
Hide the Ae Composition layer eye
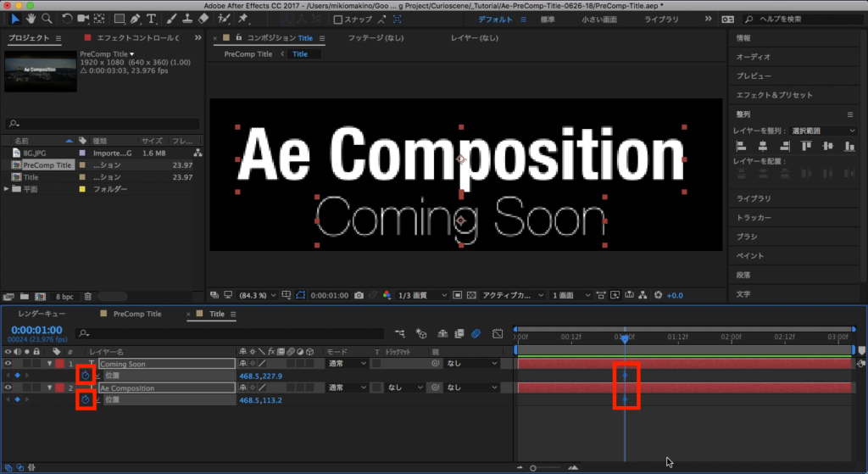click(x=8, y=388)
